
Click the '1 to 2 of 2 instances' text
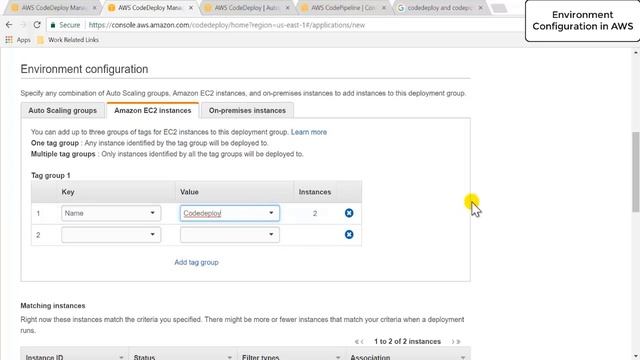click(407, 342)
